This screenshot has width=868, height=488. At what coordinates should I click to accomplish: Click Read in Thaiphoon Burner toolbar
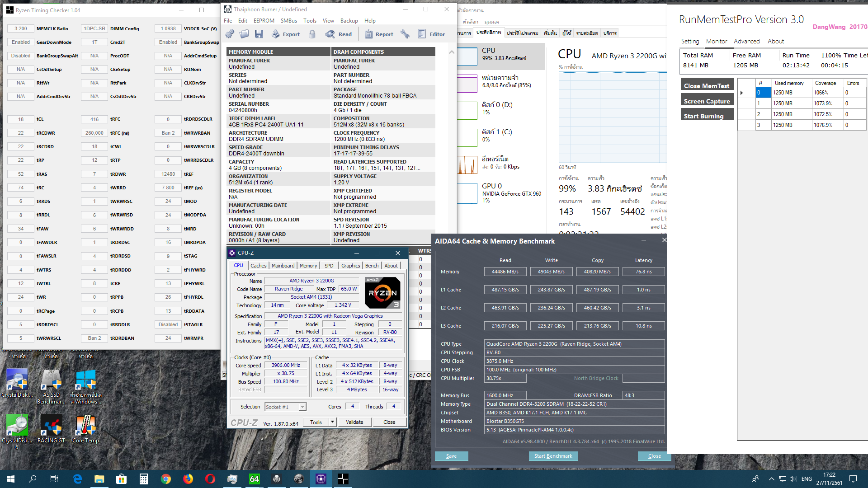(x=339, y=34)
